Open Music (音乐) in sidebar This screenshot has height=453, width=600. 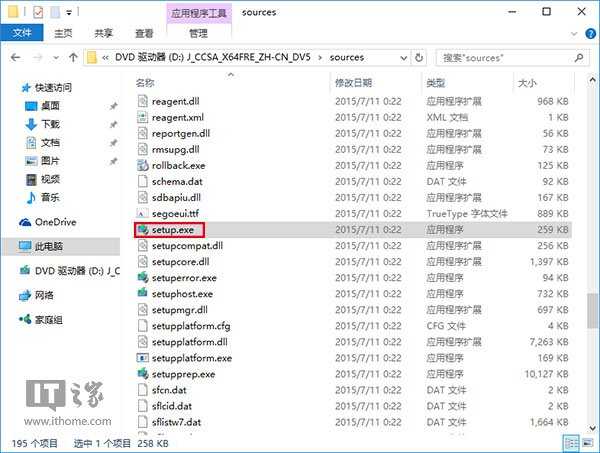pos(42,198)
